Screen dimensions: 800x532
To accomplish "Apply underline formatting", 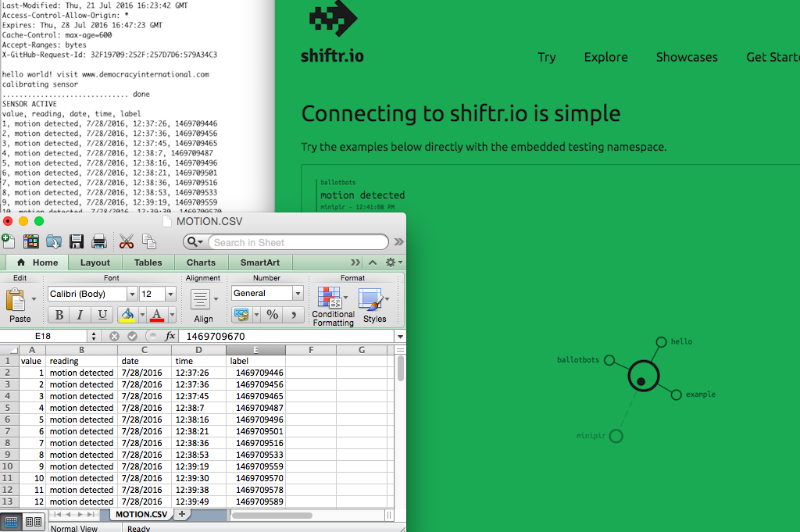I will (x=102, y=315).
